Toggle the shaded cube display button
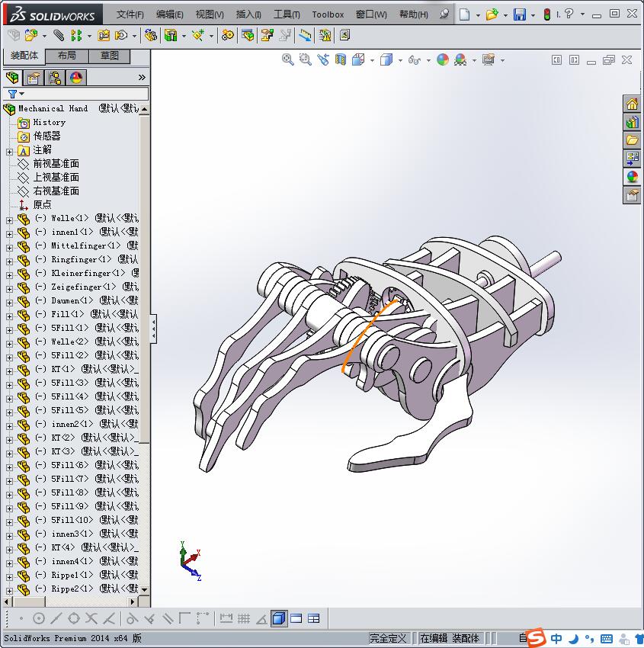 pos(279,618)
